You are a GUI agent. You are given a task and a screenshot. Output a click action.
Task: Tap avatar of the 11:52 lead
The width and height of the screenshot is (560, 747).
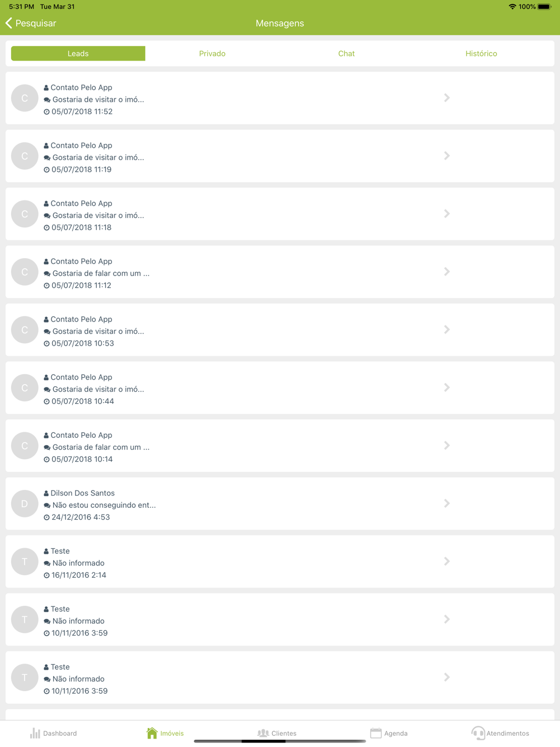point(25,98)
